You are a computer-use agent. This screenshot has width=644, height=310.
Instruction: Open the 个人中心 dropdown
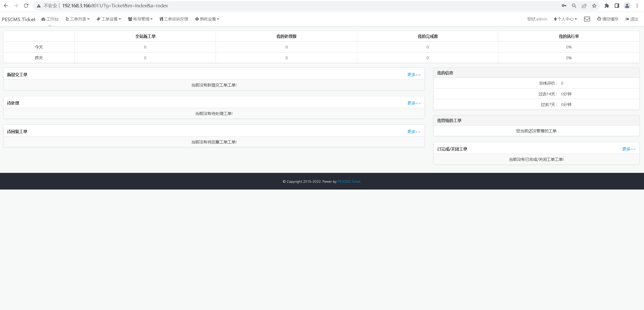[x=565, y=19]
